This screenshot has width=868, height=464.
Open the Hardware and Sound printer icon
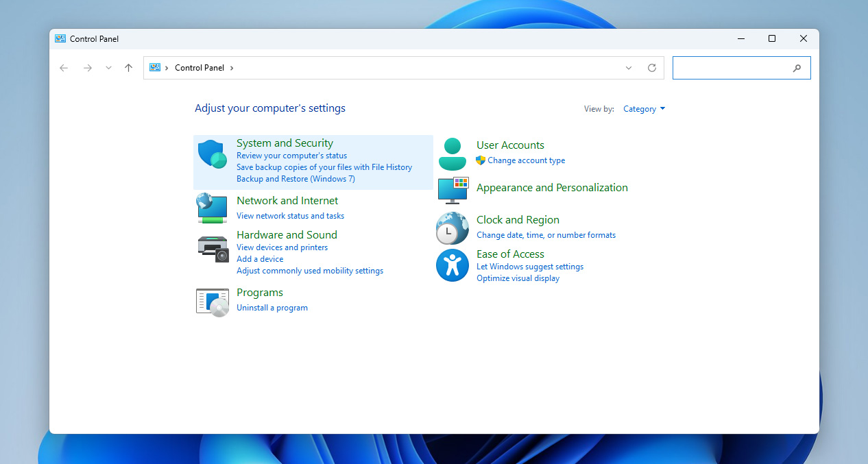point(213,248)
